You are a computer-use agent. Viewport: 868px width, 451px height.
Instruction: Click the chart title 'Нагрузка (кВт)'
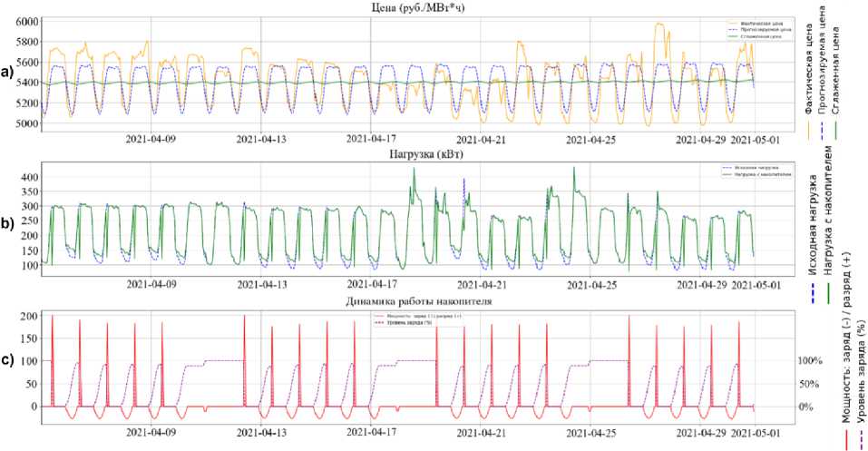[425, 154]
